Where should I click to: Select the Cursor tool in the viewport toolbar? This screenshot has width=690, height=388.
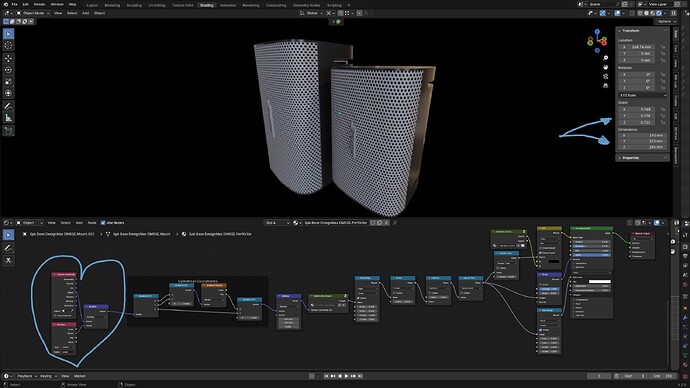[8, 45]
